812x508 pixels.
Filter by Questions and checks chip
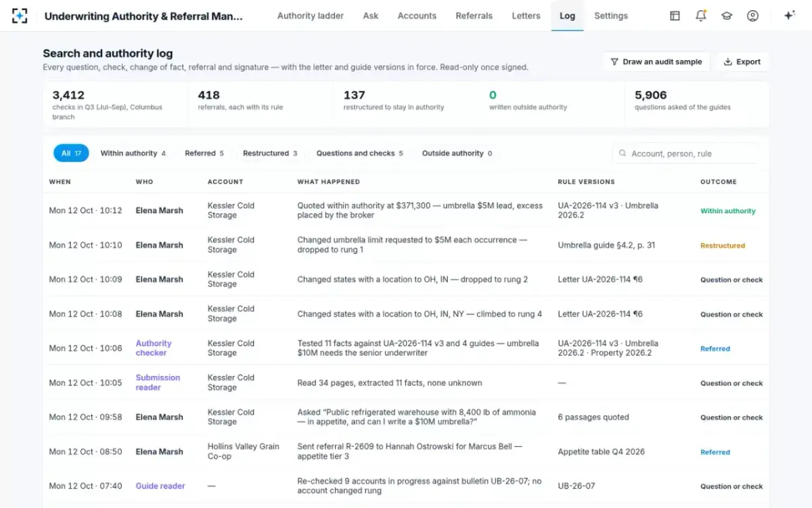pyautogui.click(x=359, y=153)
